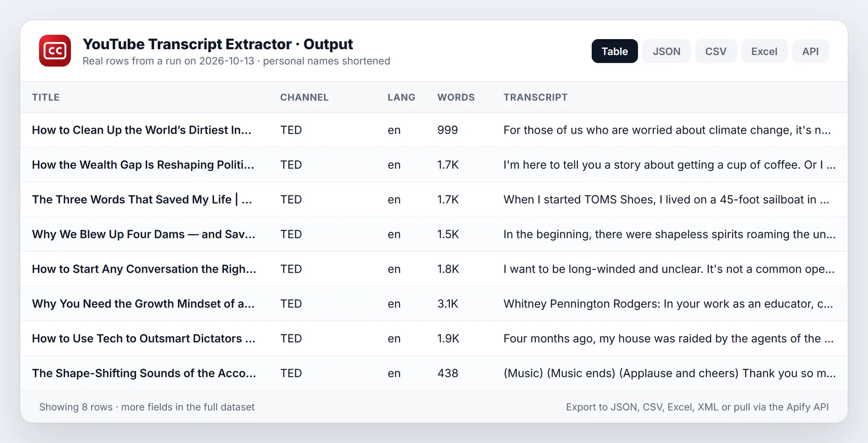
Task: Click word count 1.8K
Action: click(x=448, y=269)
